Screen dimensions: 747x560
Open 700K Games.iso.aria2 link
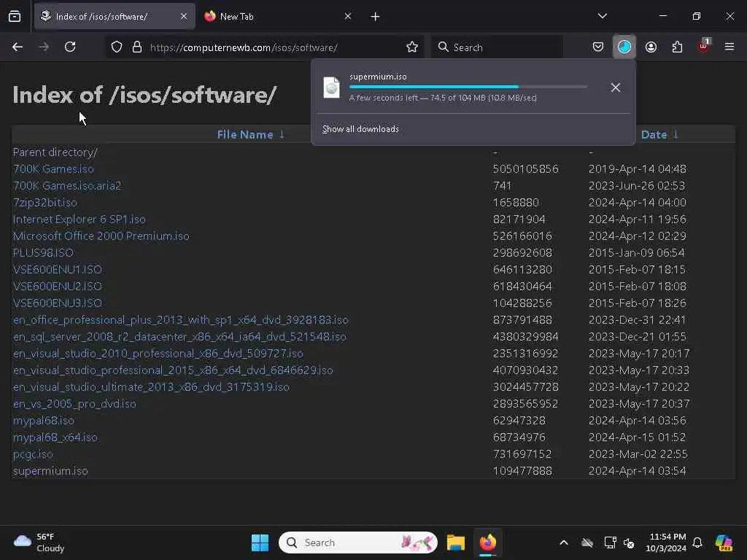(67, 186)
